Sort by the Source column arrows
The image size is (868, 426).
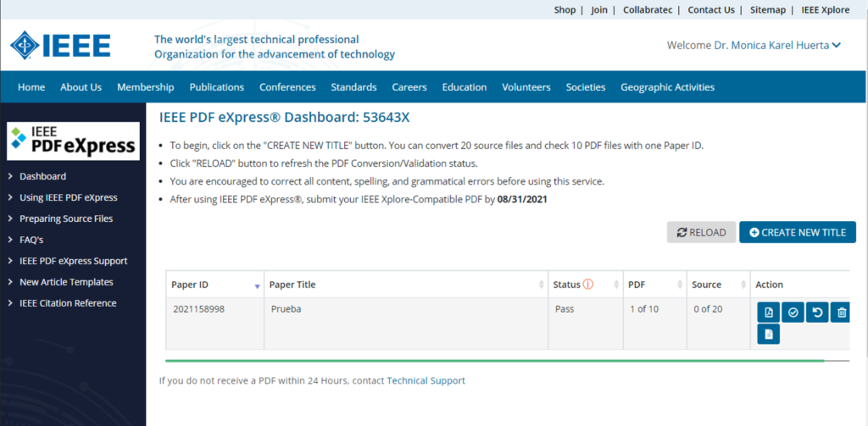pos(743,285)
